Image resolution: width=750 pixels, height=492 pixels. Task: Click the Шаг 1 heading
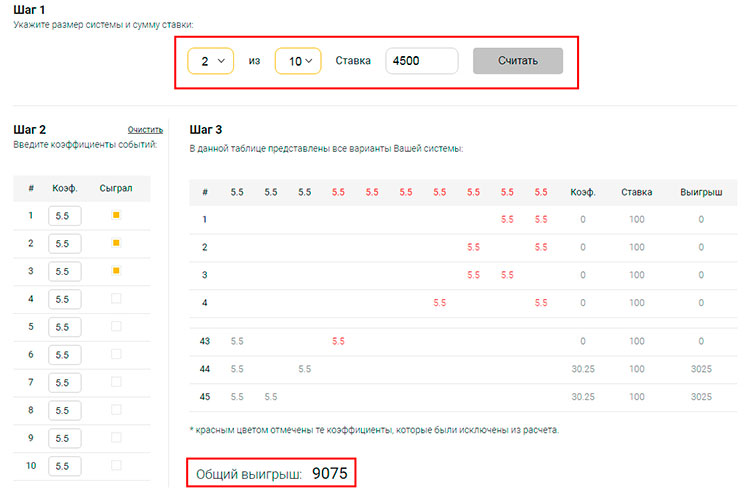point(29,10)
